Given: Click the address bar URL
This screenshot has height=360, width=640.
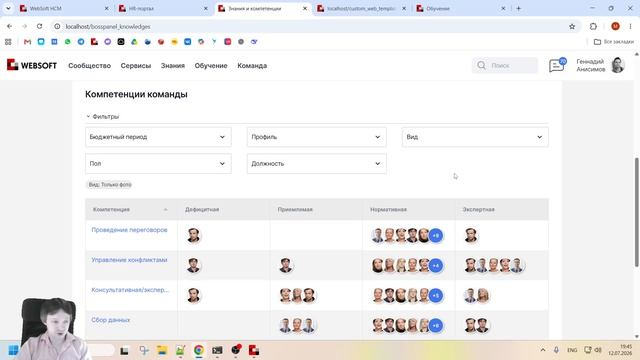Looking at the screenshot, I should click(x=108, y=27).
